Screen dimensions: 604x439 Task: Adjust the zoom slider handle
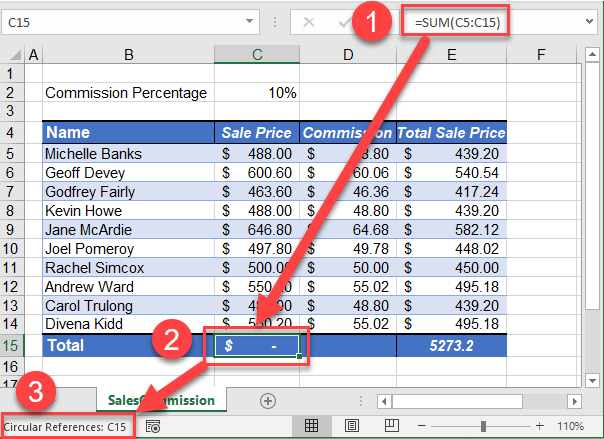483,426
